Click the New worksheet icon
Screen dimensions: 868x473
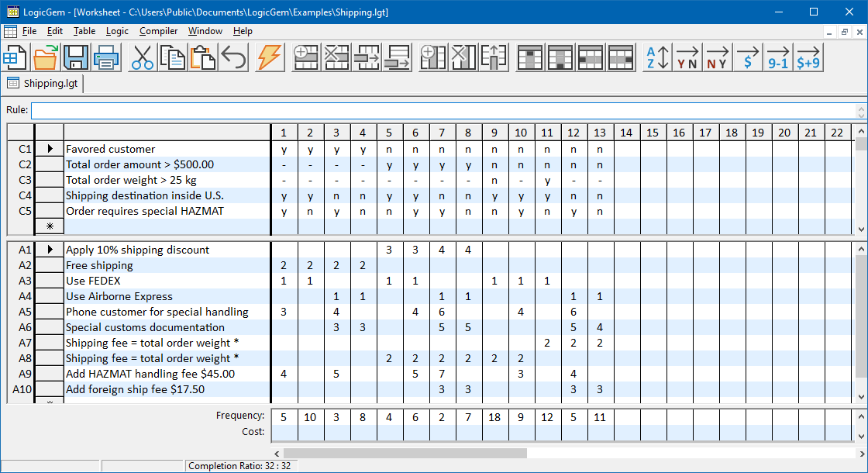point(15,57)
